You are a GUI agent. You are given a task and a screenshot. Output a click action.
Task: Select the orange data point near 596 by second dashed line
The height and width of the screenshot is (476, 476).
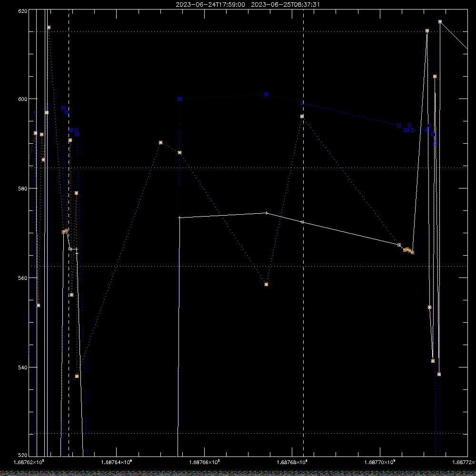[x=302, y=116]
